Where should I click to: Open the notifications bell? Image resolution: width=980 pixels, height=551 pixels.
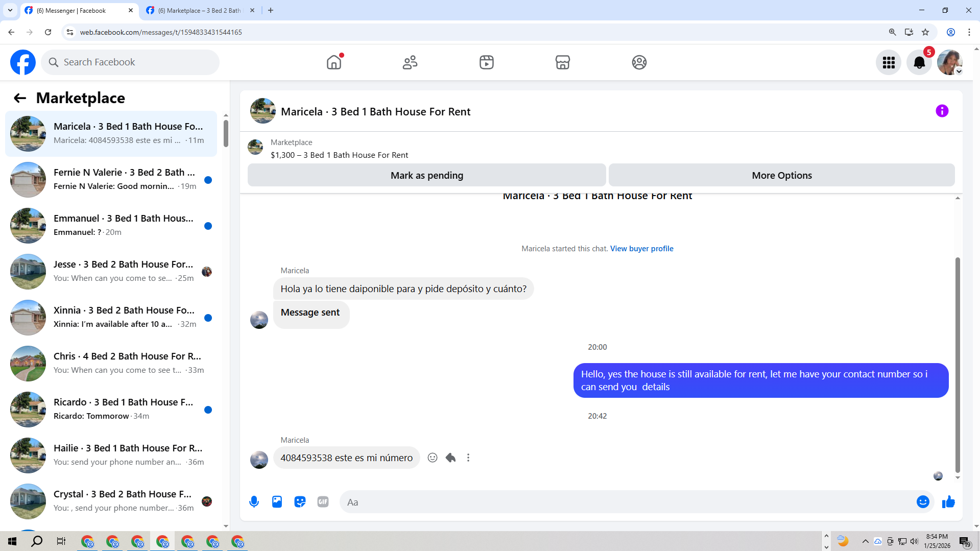point(919,62)
